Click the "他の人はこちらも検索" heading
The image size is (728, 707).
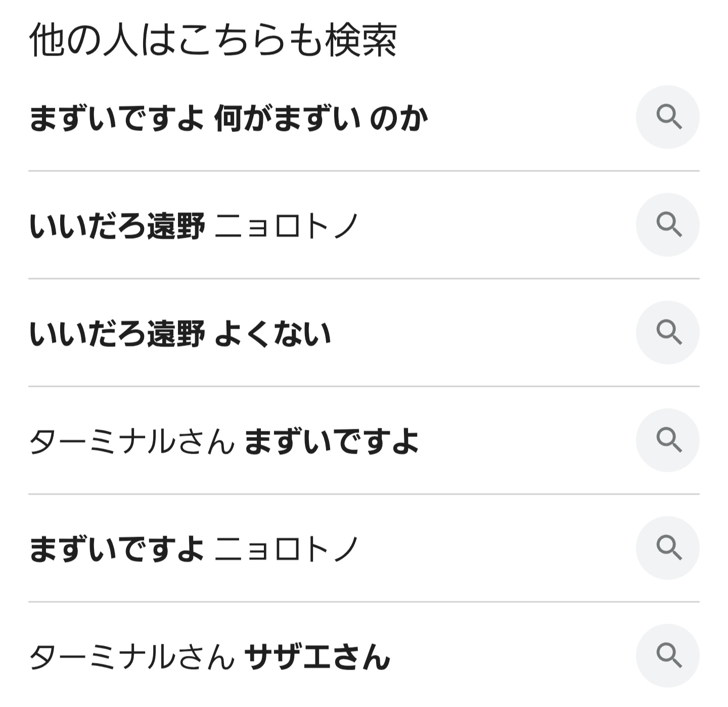click(x=213, y=40)
